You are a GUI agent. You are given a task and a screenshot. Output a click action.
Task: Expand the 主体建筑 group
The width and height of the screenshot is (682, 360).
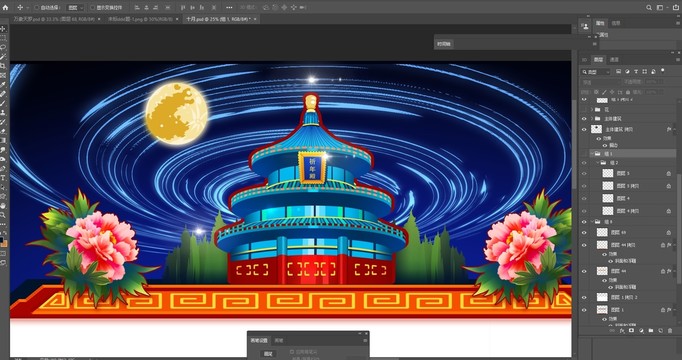(x=592, y=119)
